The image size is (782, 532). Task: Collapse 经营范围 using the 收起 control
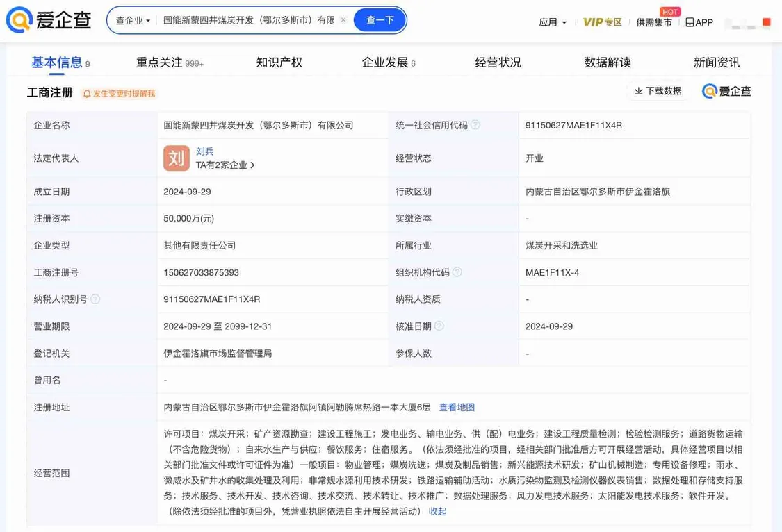437,511
